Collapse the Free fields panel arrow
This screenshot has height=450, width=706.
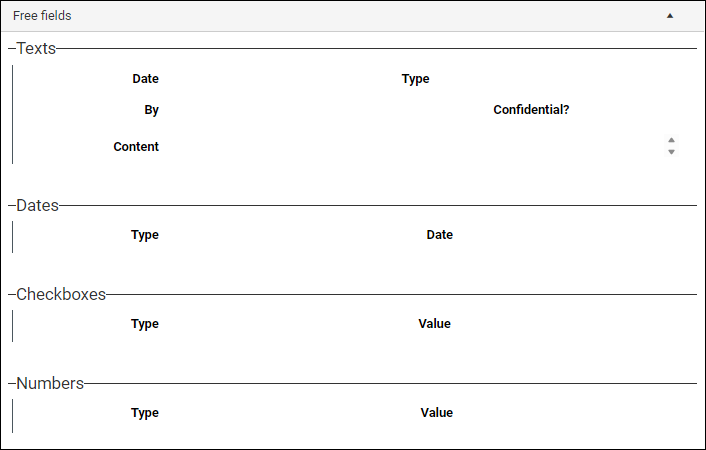coord(670,16)
